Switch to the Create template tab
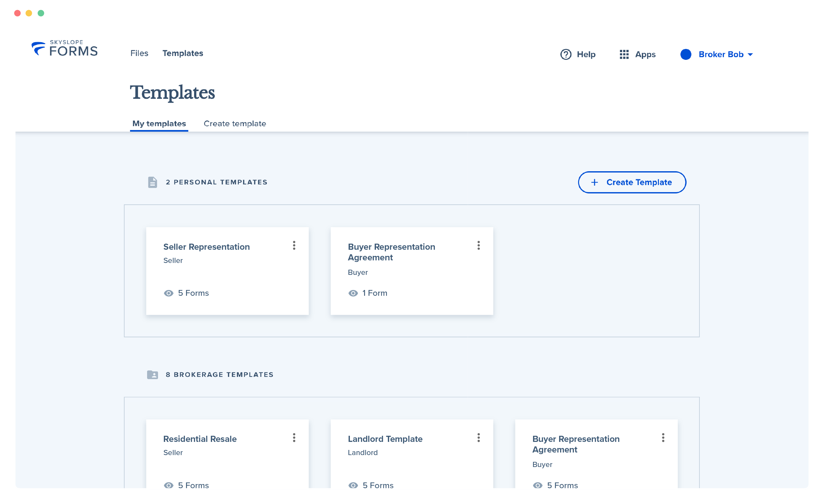This screenshot has height=504, width=824. click(x=235, y=123)
